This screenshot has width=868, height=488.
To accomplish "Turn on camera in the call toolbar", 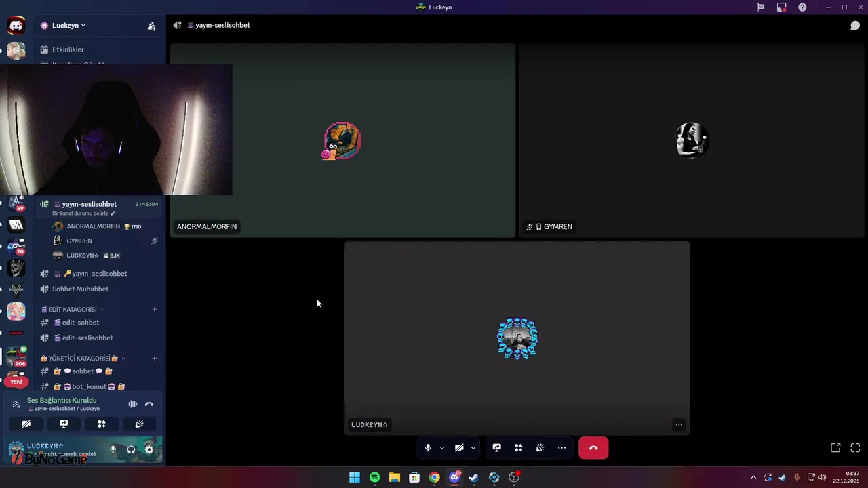I will [459, 448].
